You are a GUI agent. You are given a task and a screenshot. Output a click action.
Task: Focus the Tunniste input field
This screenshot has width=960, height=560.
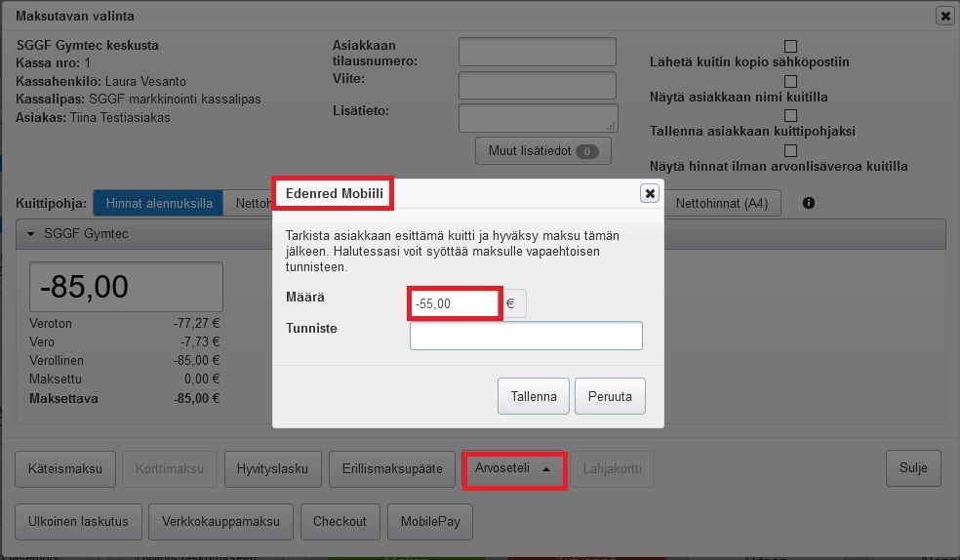[x=526, y=336]
